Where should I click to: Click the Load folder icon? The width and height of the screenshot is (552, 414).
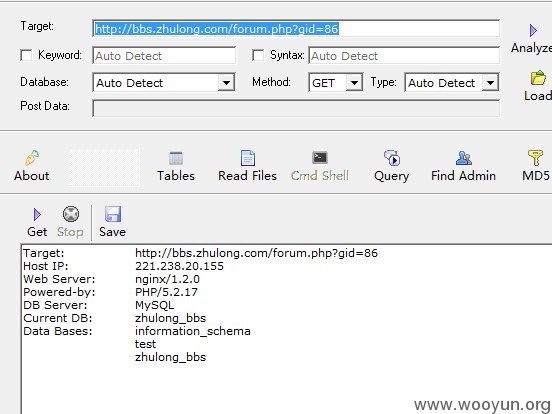point(538,78)
